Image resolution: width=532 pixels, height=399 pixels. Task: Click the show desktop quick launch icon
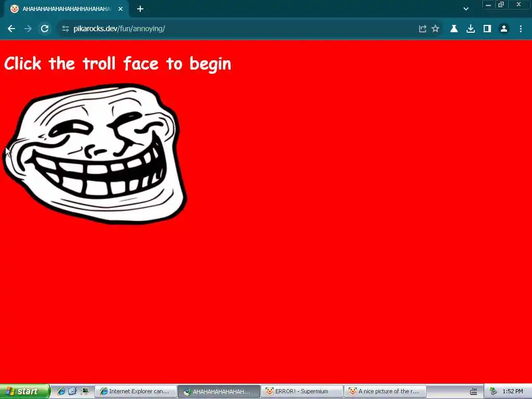click(x=85, y=391)
